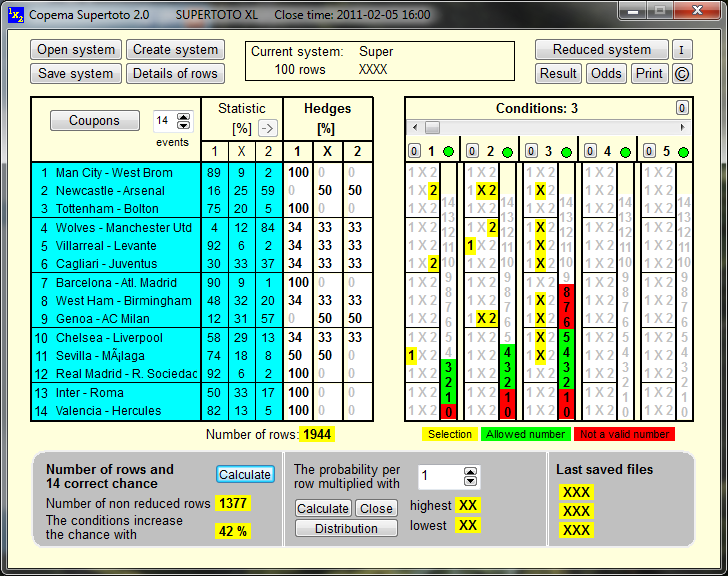Click invalid number 8 in condition 3
The image size is (728, 576).
566,292
